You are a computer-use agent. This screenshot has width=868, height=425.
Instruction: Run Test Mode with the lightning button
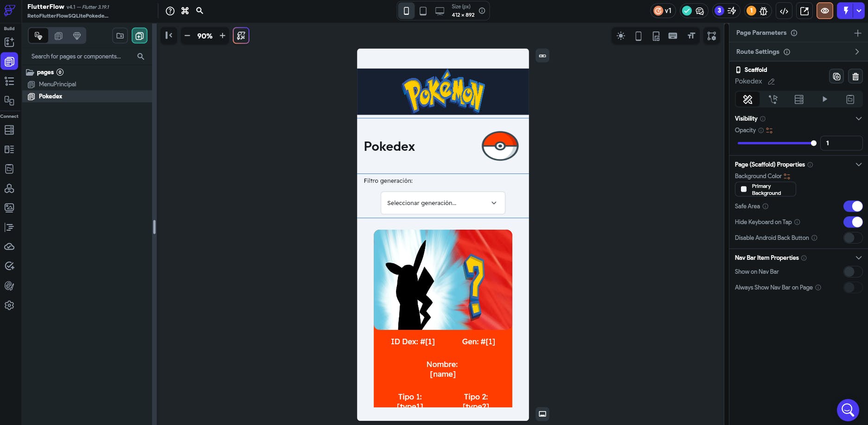click(x=846, y=11)
